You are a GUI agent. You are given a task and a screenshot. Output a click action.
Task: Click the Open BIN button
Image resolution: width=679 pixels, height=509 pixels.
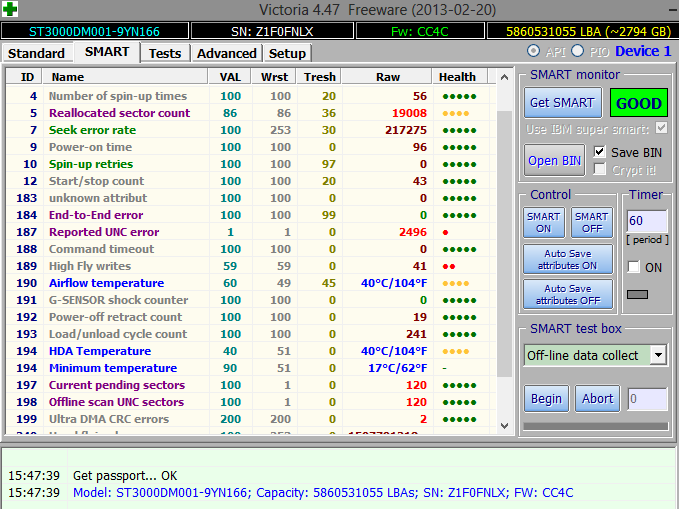(x=554, y=161)
